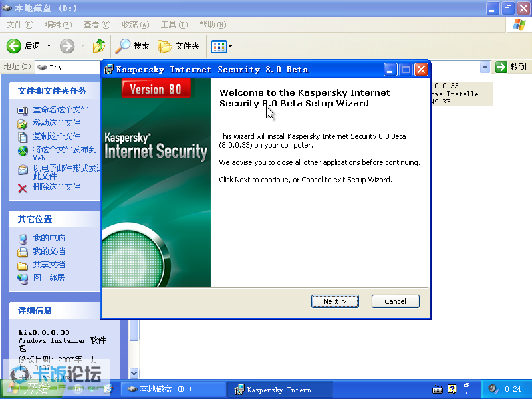Image resolution: width=532 pixels, height=399 pixels.
Task: Restore down the Explorer D: window
Action: pyautogui.click(x=508, y=8)
